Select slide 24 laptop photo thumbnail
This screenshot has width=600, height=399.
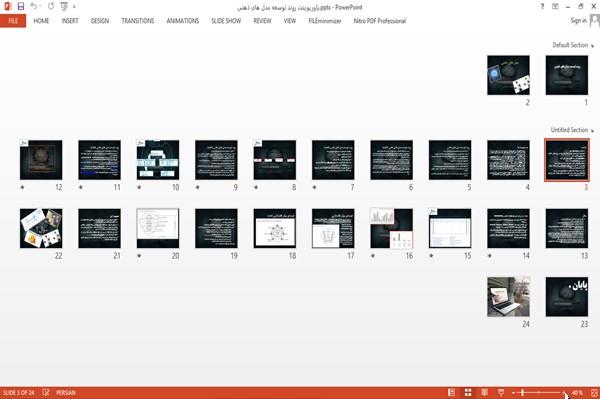[508, 297]
